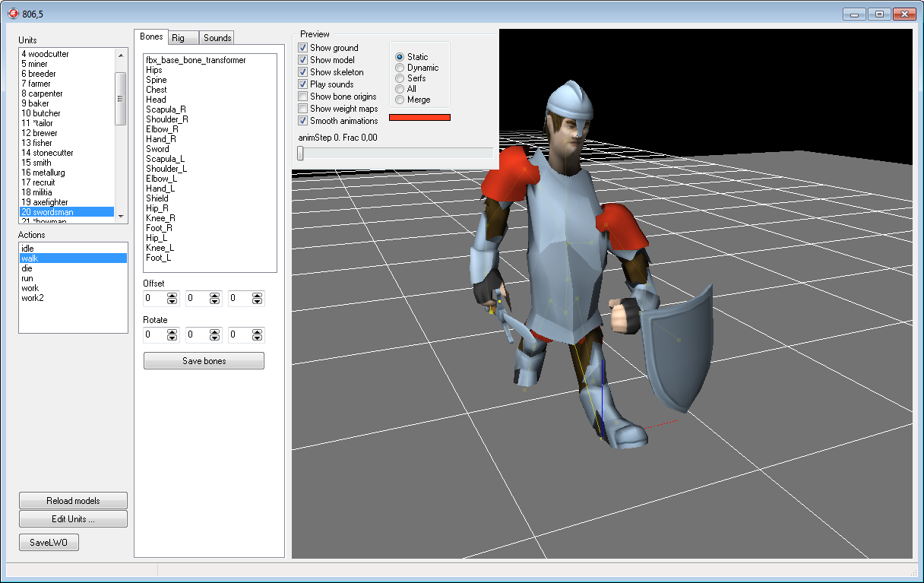Open the Edit Units dialog button
Image resolution: width=924 pixels, height=583 pixels.
73,519
